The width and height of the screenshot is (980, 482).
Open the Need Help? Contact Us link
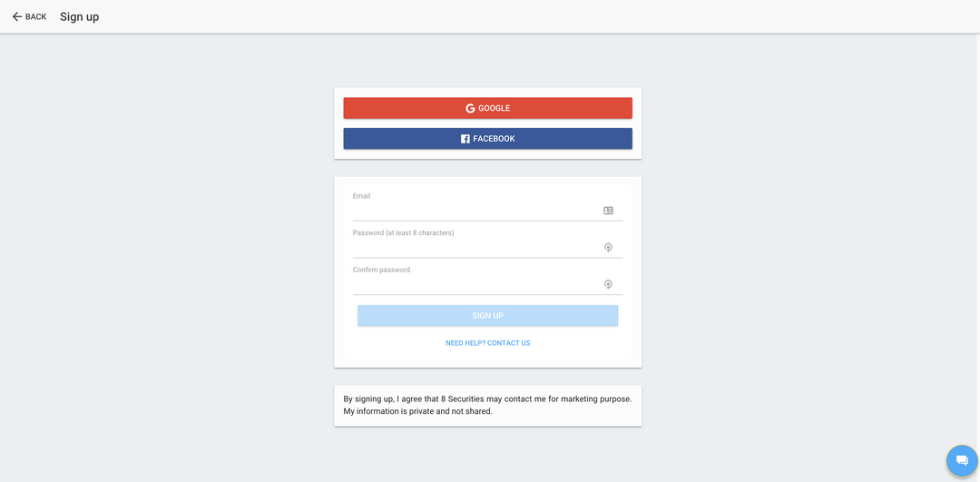[487, 343]
